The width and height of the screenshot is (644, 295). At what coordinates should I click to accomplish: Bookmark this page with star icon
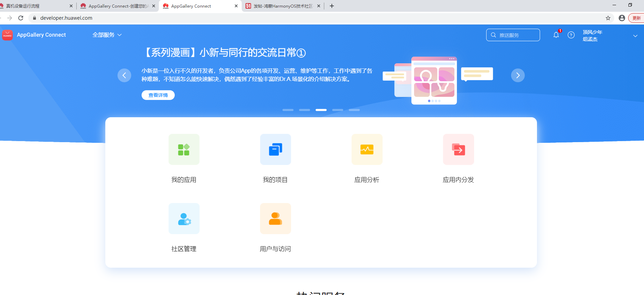pyautogui.click(x=608, y=18)
